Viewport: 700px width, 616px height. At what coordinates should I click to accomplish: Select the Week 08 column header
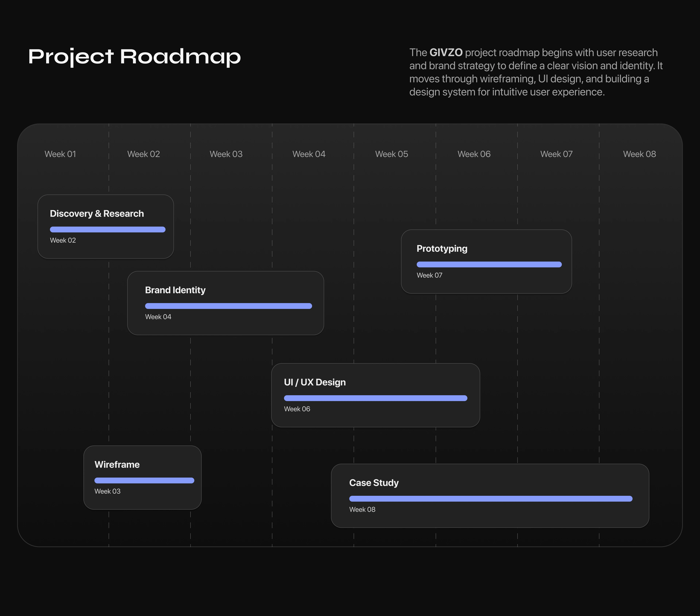(639, 154)
